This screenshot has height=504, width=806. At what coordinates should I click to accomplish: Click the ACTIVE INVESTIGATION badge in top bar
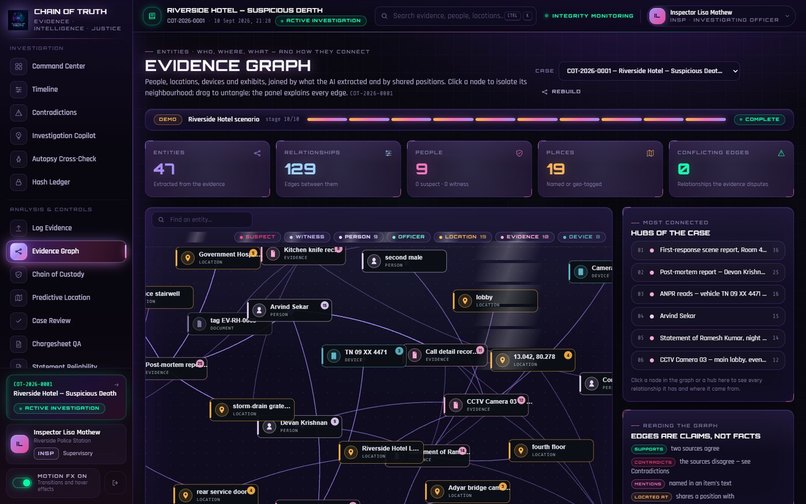pyautogui.click(x=321, y=21)
